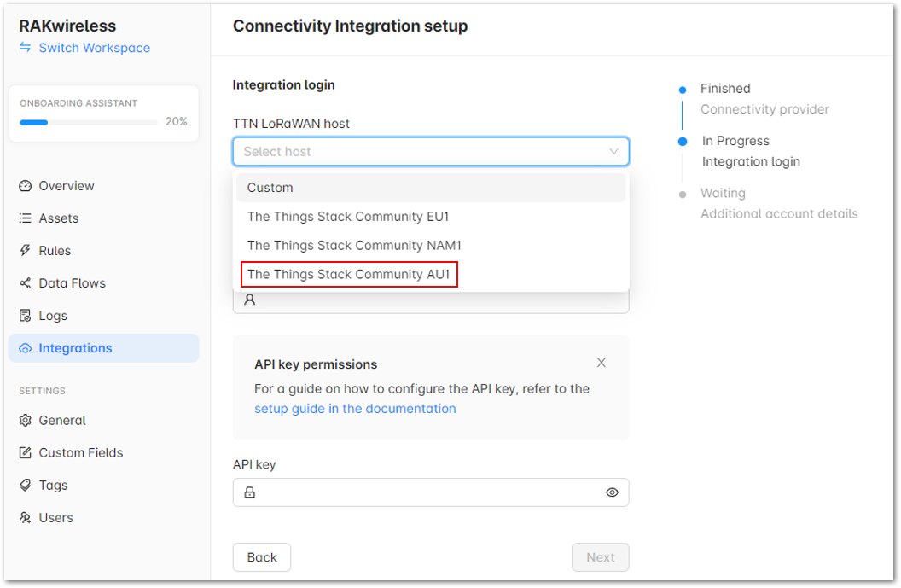View the Logs page
901x588 pixels.
click(103, 316)
